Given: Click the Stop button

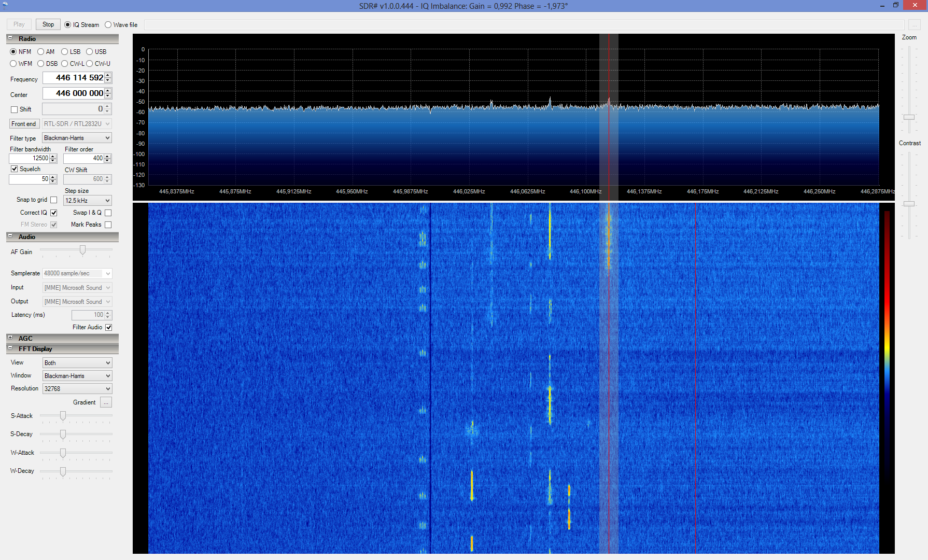Looking at the screenshot, I should (x=48, y=24).
